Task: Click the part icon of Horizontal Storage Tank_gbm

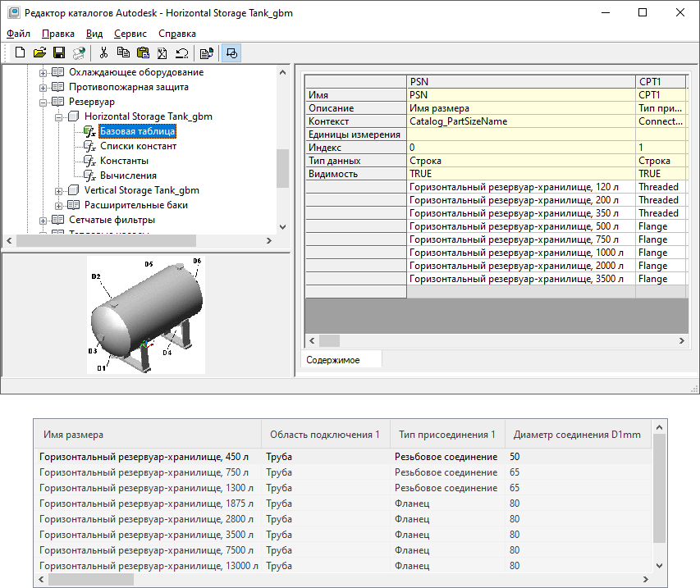Action: (x=74, y=116)
